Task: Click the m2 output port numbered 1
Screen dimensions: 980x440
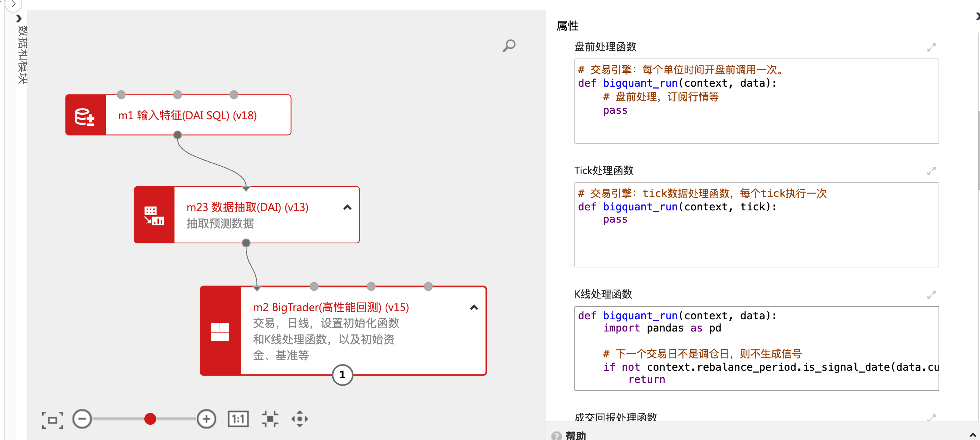Action: click(342, 375)
